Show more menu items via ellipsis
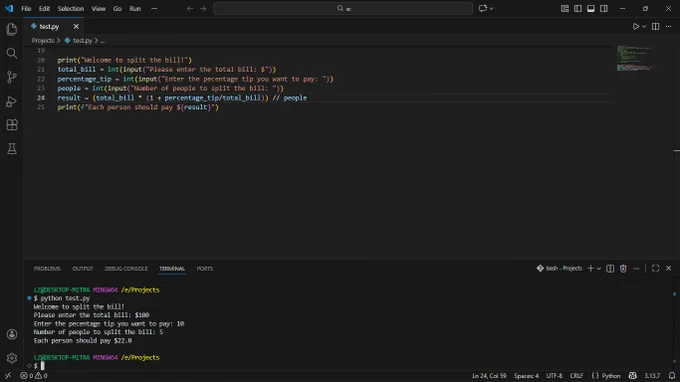Viewport: 680px width, 382px height. pos(154,8)
